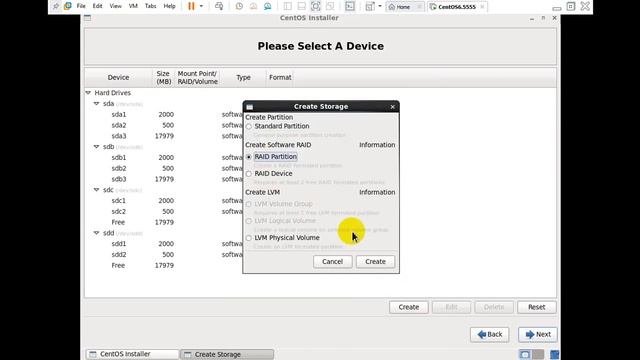Click the second gray workspace icon
640x360 pixels.
[x=538, y=354]
